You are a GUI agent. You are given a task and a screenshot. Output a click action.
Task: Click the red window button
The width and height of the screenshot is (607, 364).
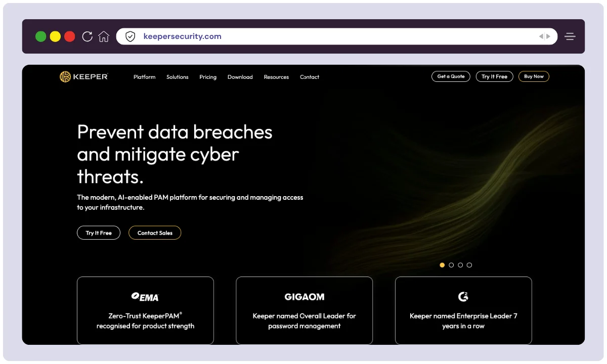70,36
